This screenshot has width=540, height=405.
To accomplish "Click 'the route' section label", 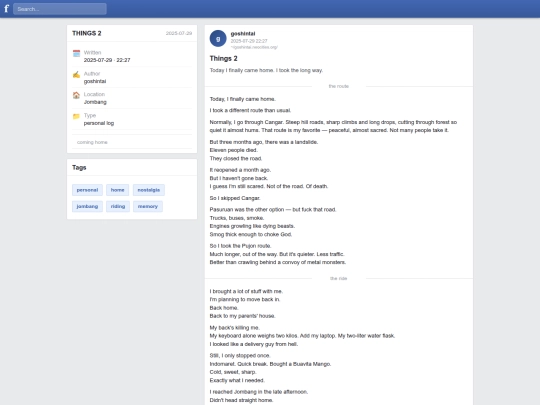I will 339,86.
